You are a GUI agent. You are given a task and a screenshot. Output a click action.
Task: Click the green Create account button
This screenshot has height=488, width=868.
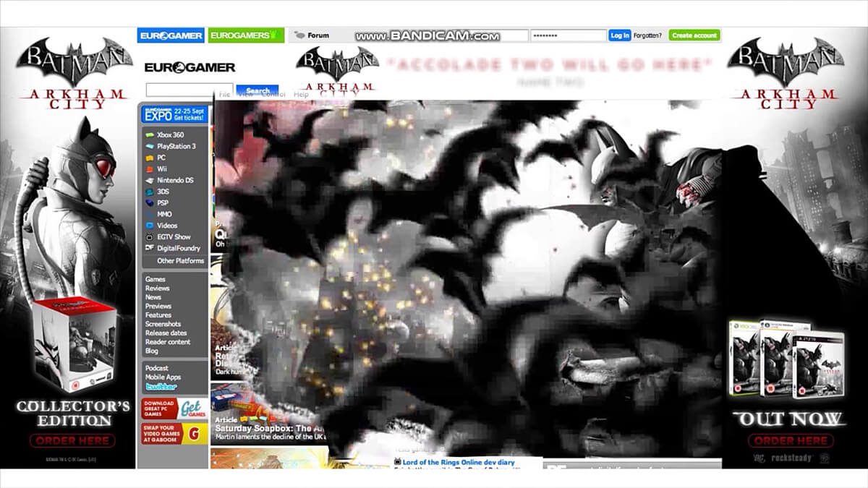pos(694,35)
